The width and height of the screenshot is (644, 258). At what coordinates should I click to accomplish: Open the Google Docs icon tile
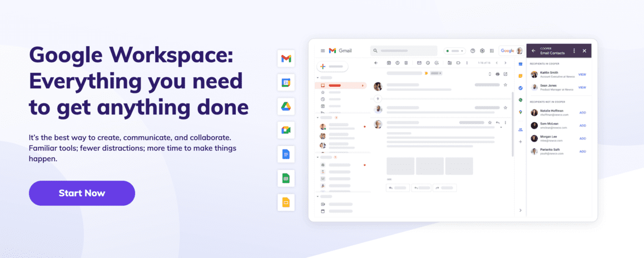pos(286,155)
